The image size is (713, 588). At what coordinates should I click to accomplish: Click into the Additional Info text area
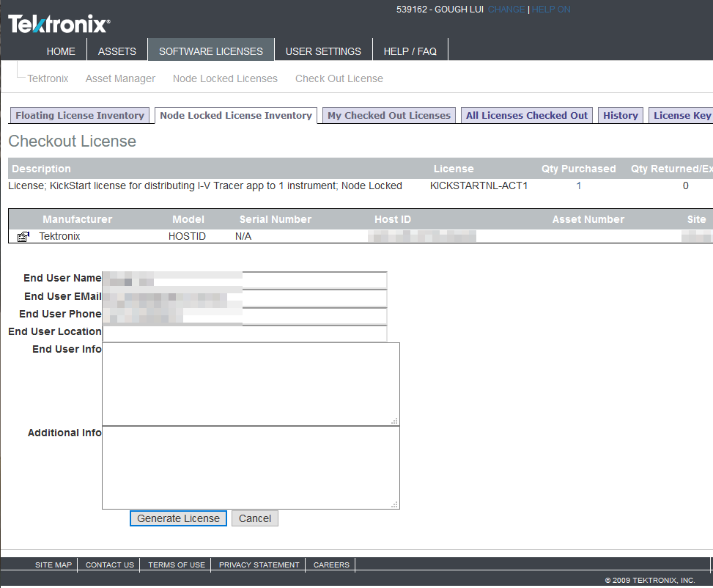(x=251, y=467)
